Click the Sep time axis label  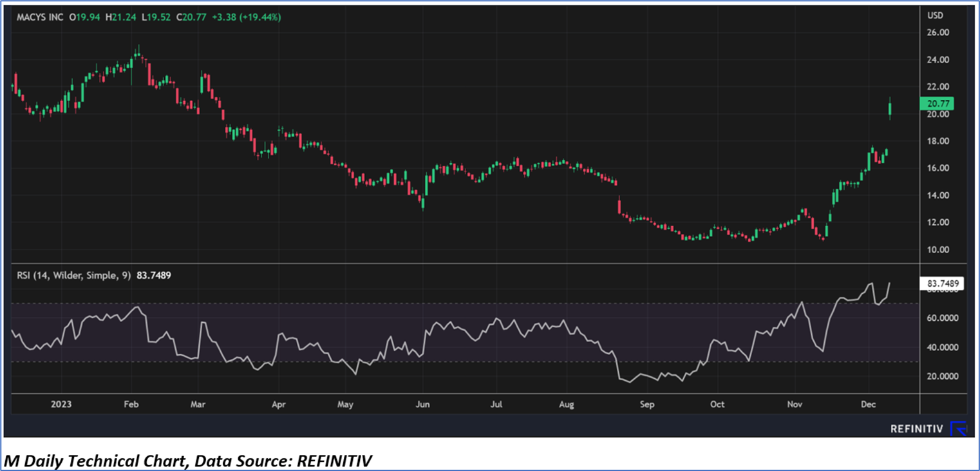pos(647,404)
